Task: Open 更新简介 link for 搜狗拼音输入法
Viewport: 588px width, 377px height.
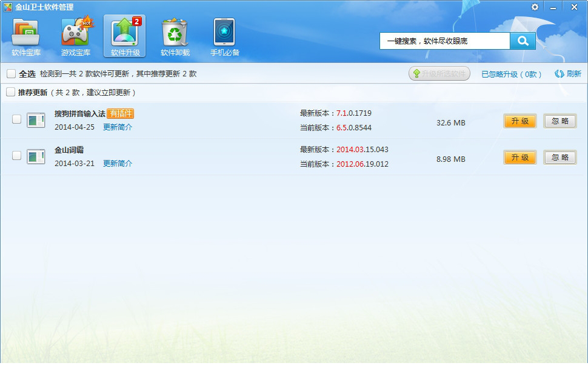Action: coord(118,127)
